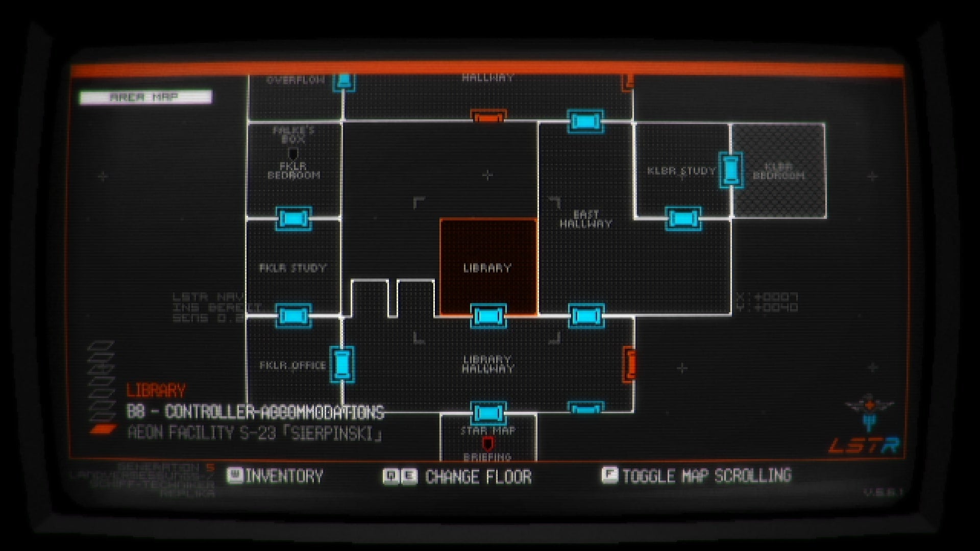This screenshot has height=551, width=980.
Task: Click the red marker inside the Briefing room
Action: pyautogui.click(x=488, y=443)
